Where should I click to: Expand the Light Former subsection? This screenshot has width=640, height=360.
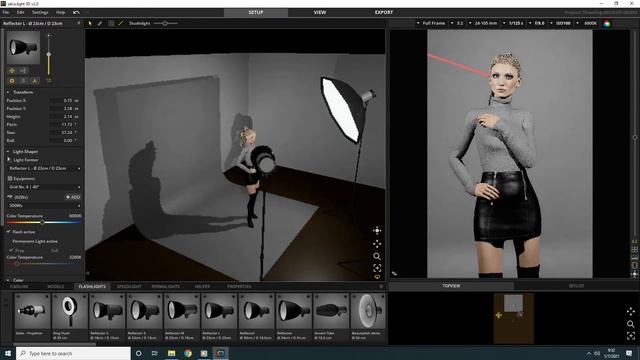pos(9,160)
